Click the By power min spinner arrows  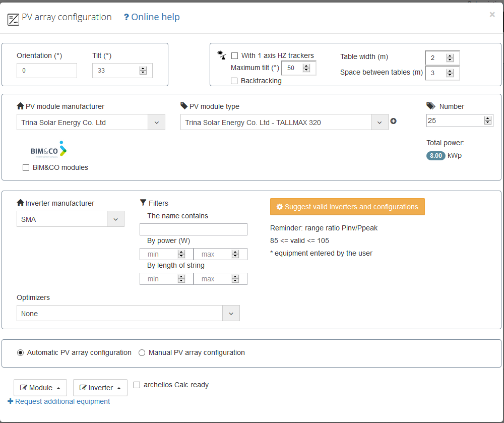point(181,254)
